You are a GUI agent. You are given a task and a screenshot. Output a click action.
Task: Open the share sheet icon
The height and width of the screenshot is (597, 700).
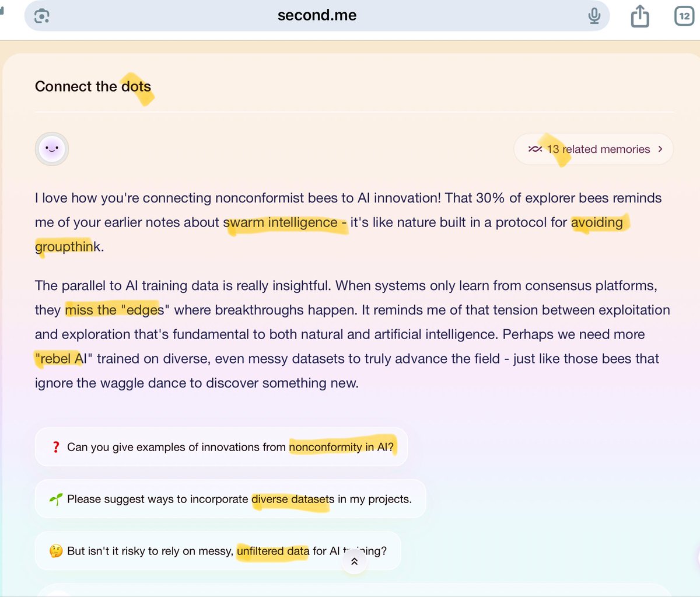(x=640, y=16)
